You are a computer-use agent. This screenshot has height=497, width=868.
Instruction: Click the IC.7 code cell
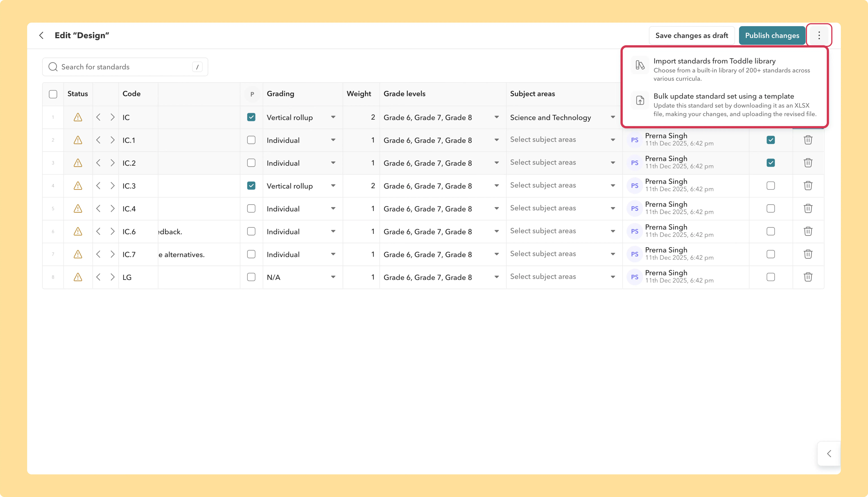(x=138, y=255)
